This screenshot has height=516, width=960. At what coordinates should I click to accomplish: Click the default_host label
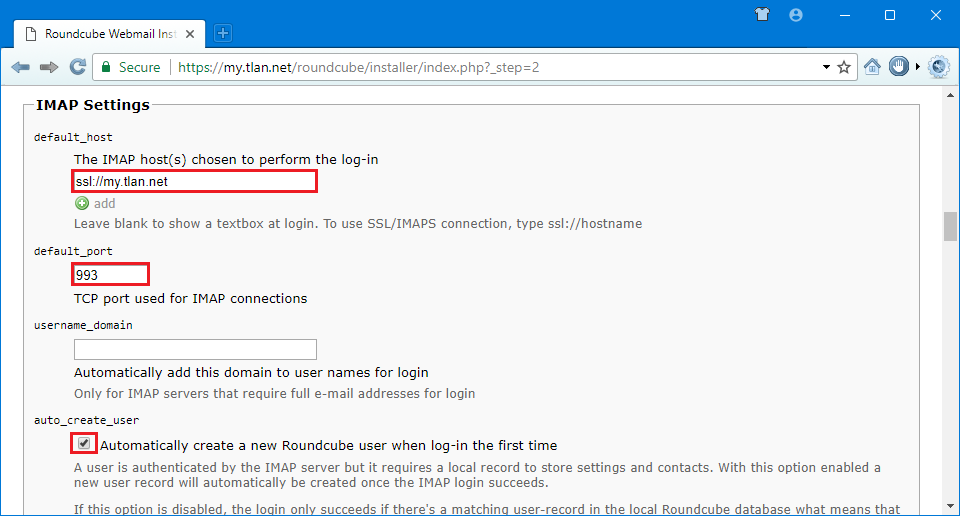tap(73, 137)
